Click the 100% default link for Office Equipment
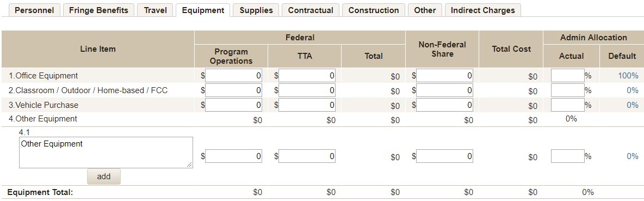 tap(628, 76)
